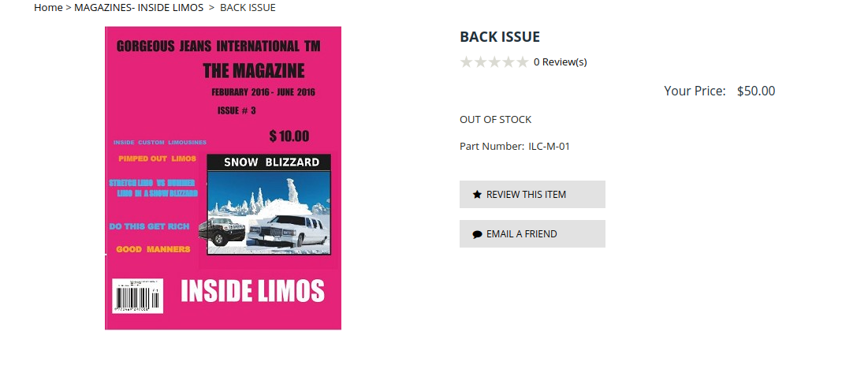Click the star icon beside Review This Item
Viewport: 868px width, 384px height.
click(x=477, y=195)
